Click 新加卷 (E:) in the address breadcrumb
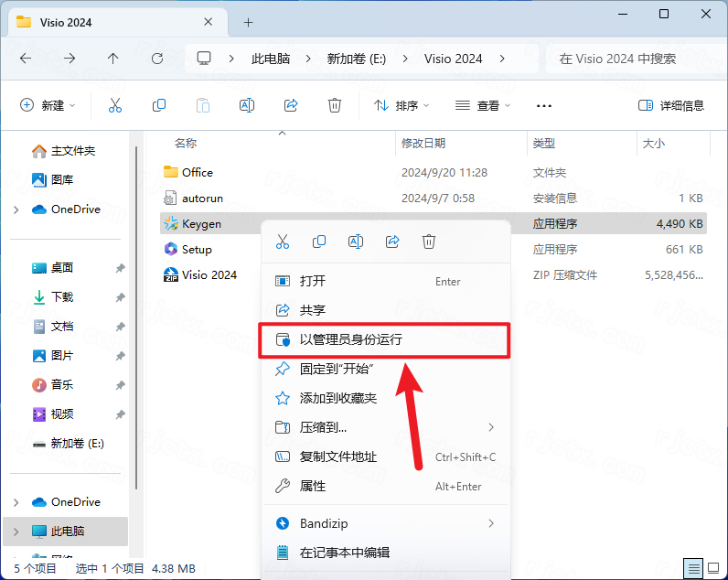This screenshot has height=580, width=728. [357, 59]
